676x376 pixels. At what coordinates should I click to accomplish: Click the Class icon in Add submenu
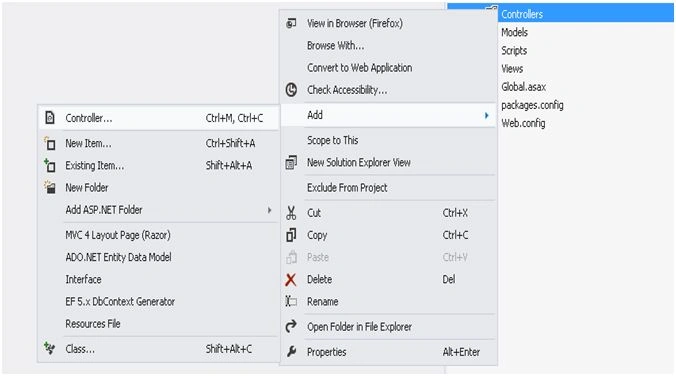click(50, 348)
